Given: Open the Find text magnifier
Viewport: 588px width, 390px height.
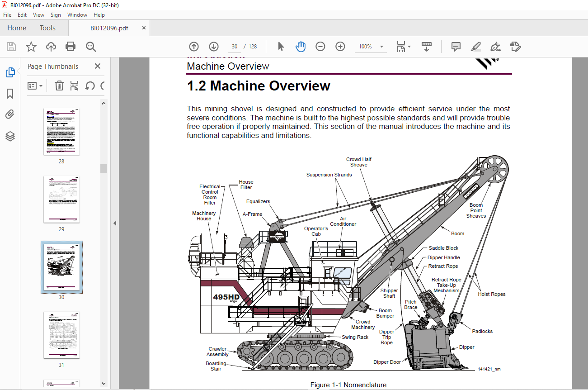Looking at the screenshot, I should pyautogui.click(x=91, y=47).
